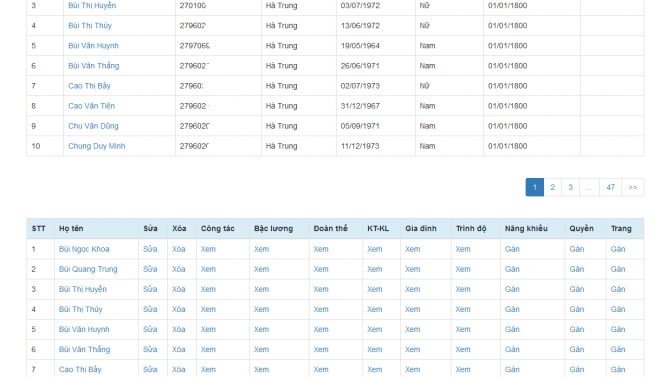670x377 pixels.
Task: Click Xóa for Bùi Thị Thúy row
Action: coord(179,309)
